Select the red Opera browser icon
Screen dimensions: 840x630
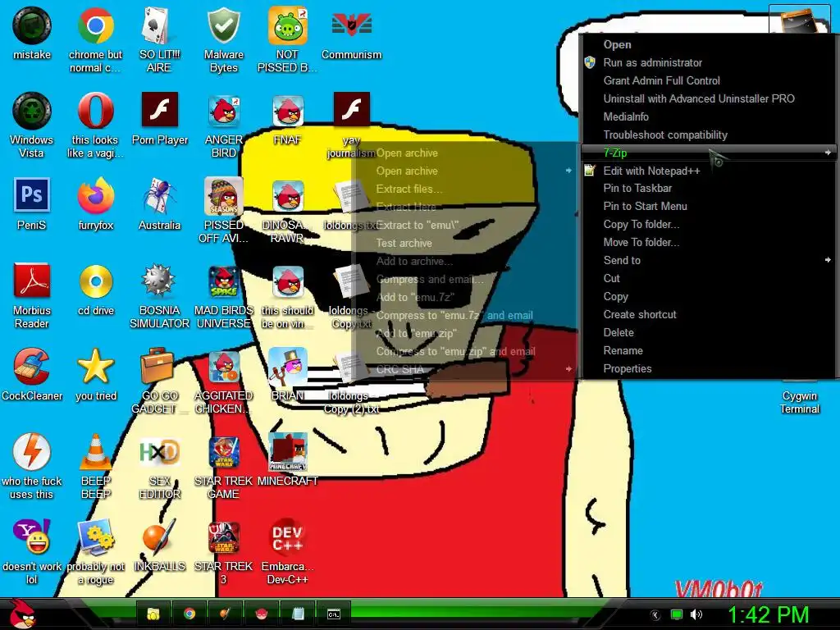pyautogui.click(x=95, y=111)
